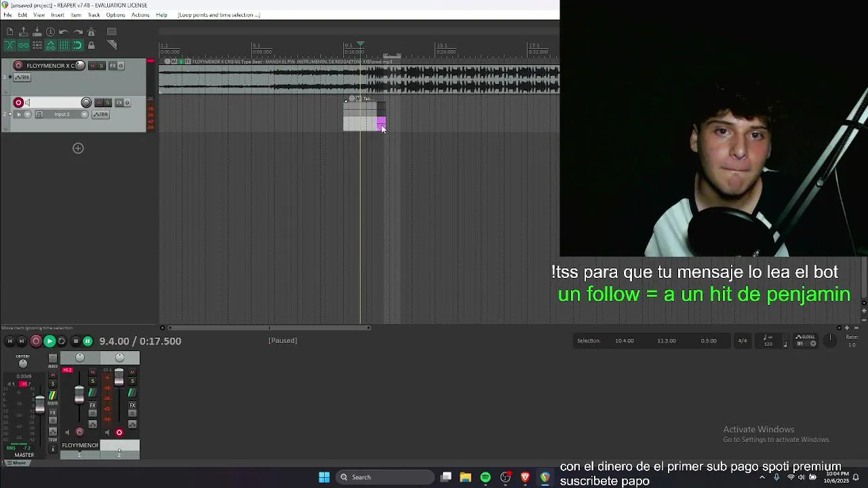Screen dimensions: 868x488
Task: Toggle envelope points move with items icon
Action: (50, 45)
